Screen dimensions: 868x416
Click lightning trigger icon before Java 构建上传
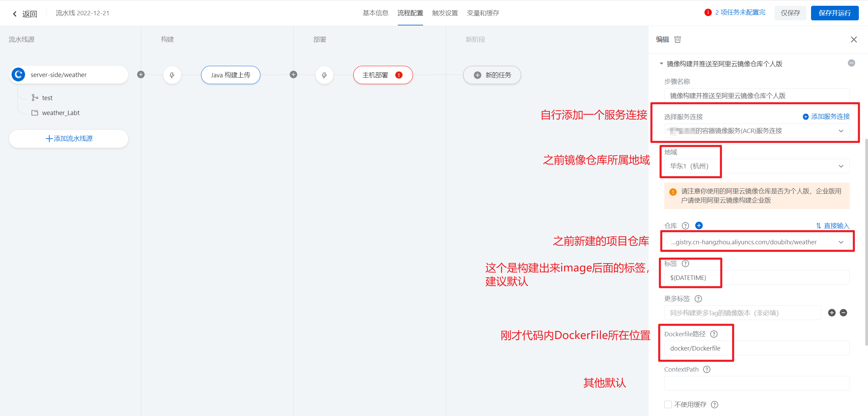[x=172, y=75]
